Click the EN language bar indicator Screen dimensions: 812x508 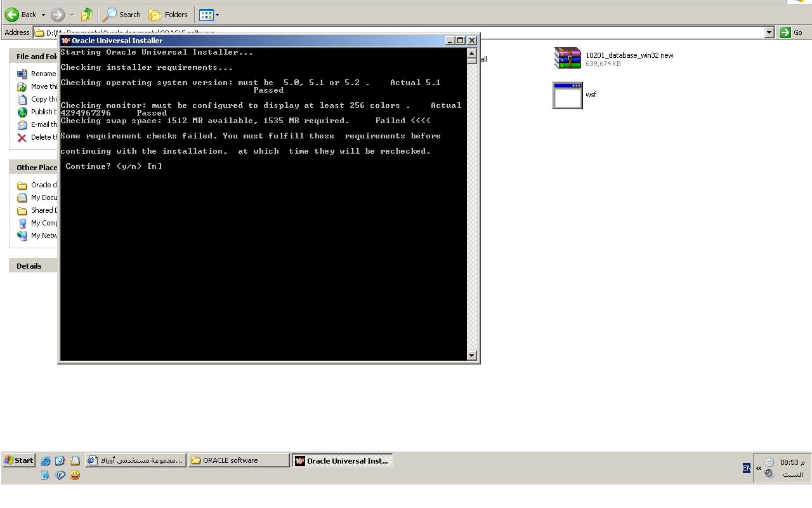[x=746, y=468]
